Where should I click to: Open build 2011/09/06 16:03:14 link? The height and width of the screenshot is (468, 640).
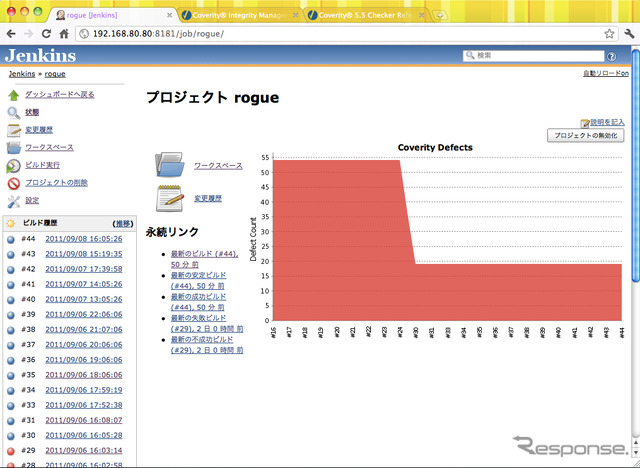[84, 450]
